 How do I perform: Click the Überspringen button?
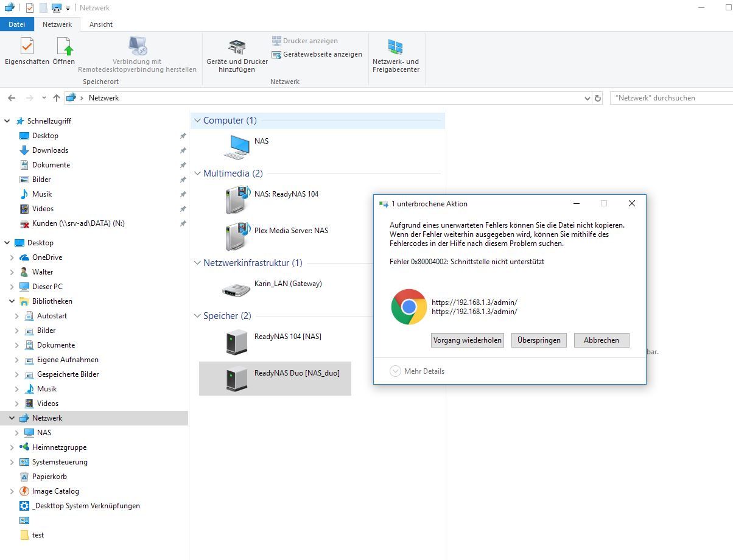pyautogui.click(x=538, y=340)
